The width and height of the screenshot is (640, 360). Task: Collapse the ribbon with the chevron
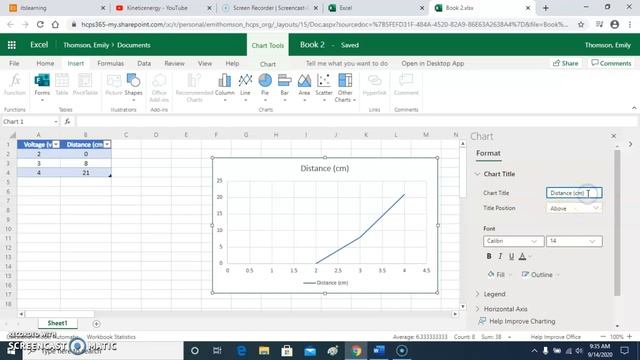click(634, 108)
